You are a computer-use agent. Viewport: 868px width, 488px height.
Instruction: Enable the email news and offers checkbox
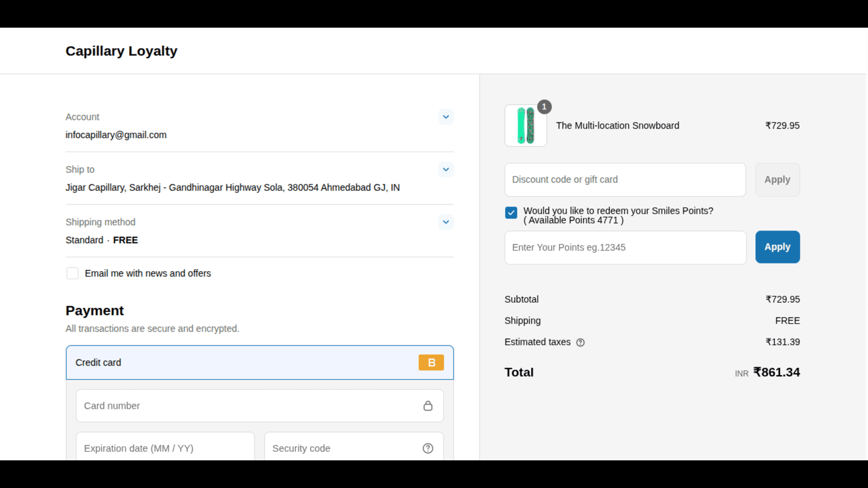(x=72, y=273)
